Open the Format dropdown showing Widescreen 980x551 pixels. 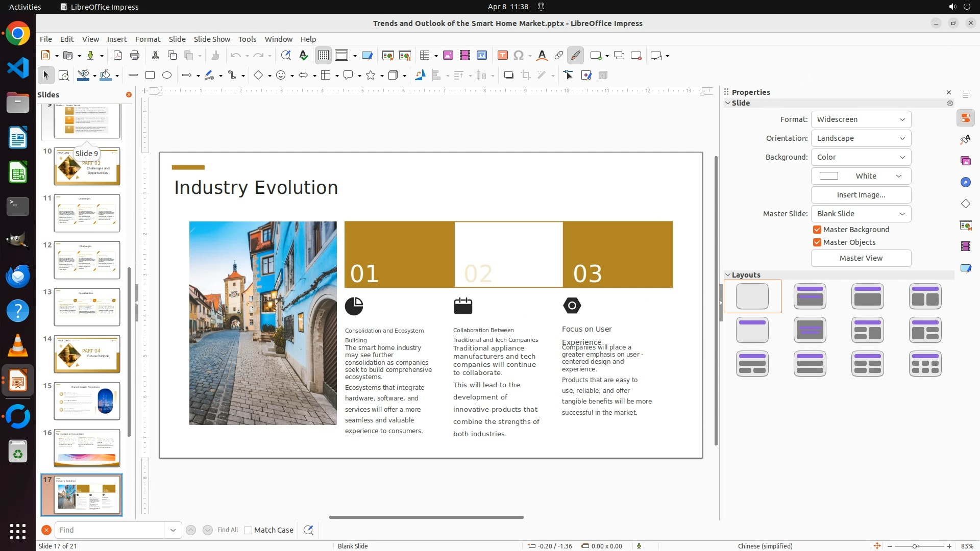[861, 119]
